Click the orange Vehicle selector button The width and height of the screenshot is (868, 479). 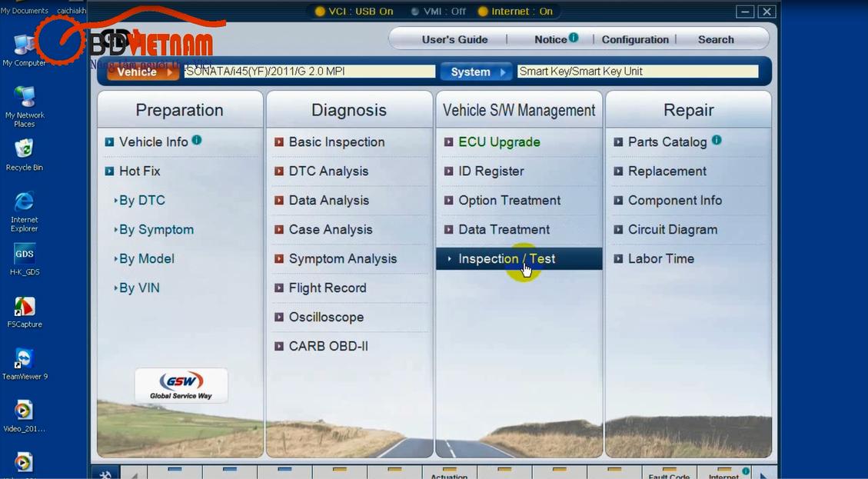(x=143, y=72)
